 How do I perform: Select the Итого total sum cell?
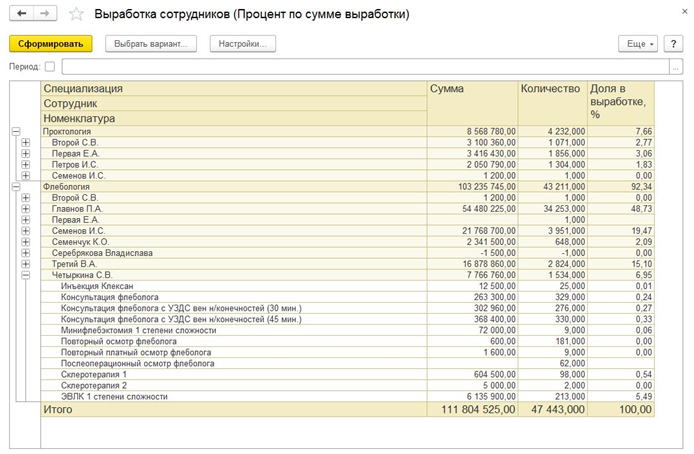pos(471,410)
